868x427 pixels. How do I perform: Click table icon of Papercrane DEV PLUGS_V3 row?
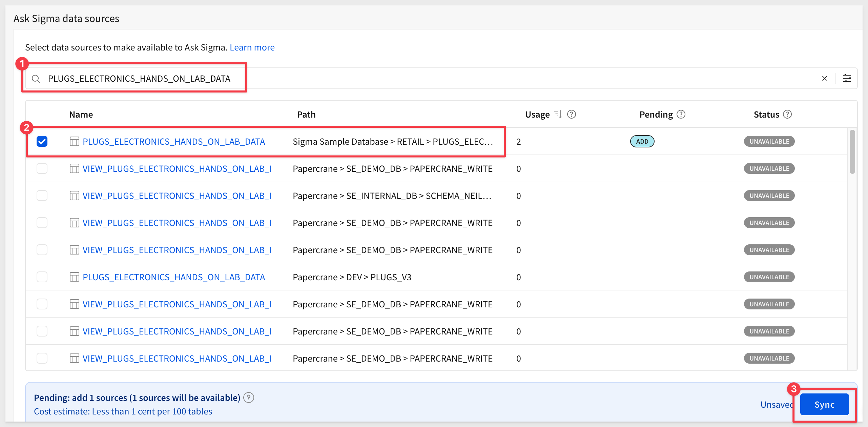click(74, 277)
